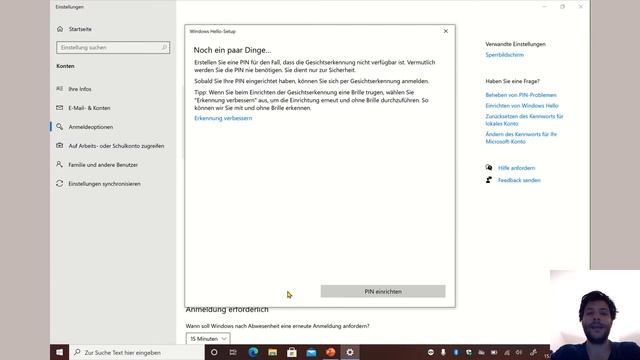
Task: Click the Settings gear on the taskbar
Action: click(350, 352)
